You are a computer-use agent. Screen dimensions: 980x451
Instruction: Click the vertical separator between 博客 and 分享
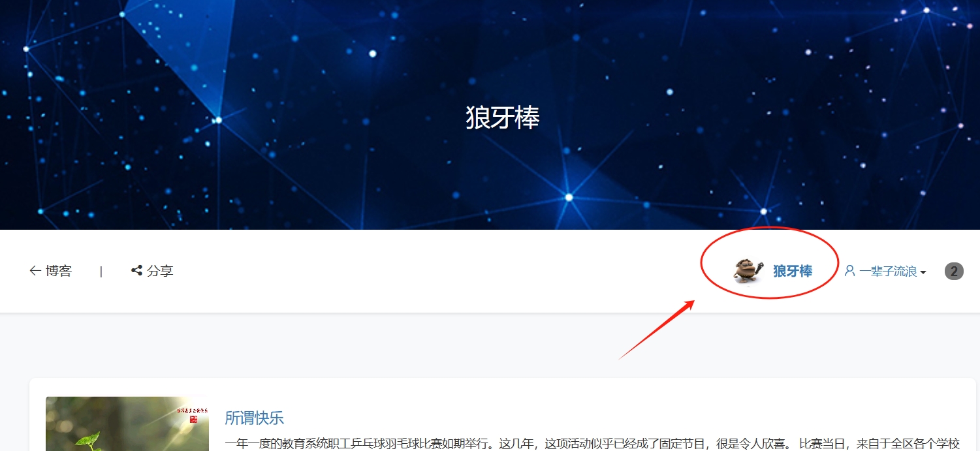tap(101, 271)
